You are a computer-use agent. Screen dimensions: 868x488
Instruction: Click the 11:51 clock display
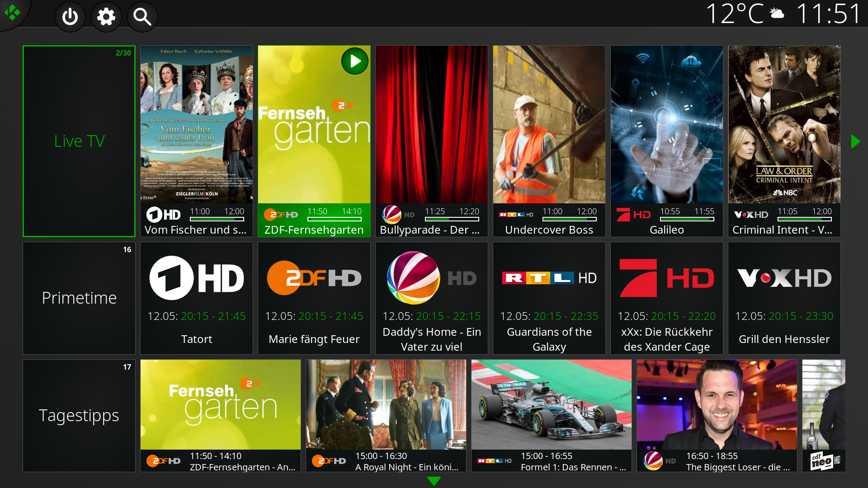(x=828, y=14)
